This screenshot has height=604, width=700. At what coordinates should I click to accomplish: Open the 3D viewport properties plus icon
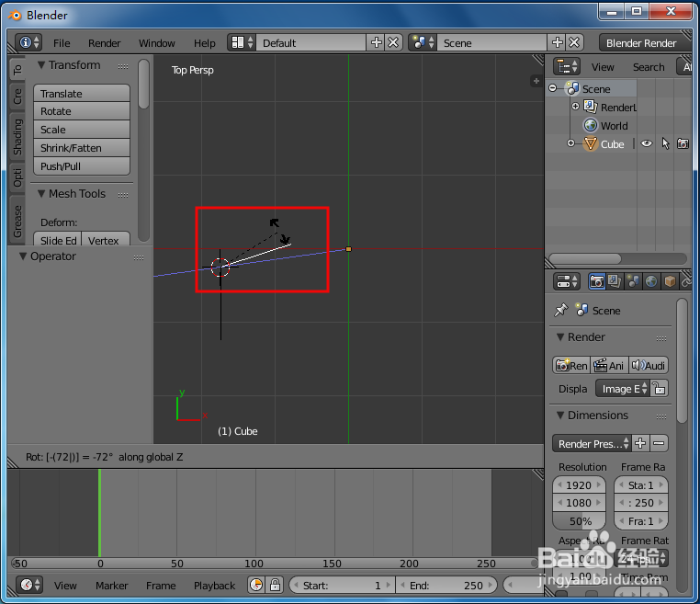(x=536, y=81)
